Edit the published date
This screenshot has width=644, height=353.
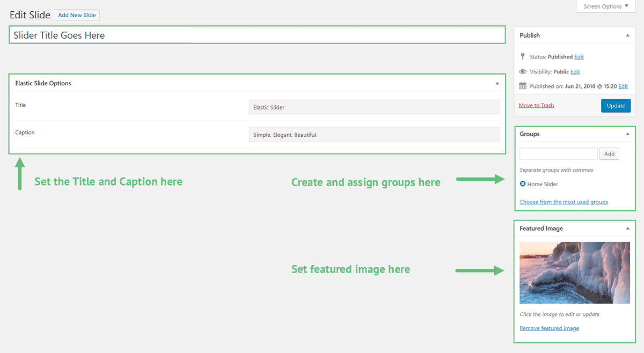click(623, 86)
